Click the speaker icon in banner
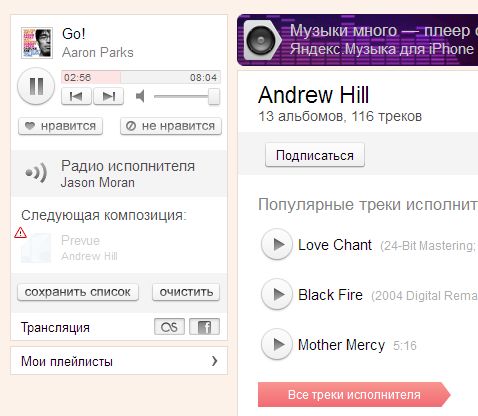This screenshot has width=478, height=416. 261,40
